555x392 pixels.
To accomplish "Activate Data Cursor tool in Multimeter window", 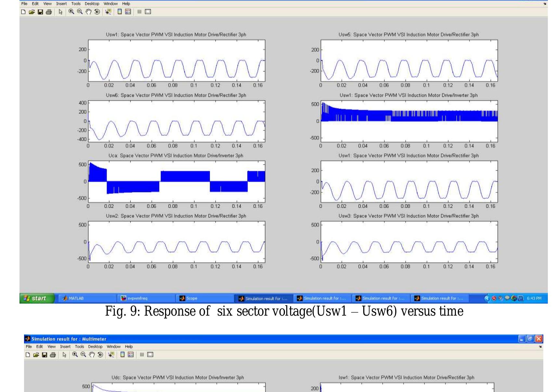I will pos(111,355).
